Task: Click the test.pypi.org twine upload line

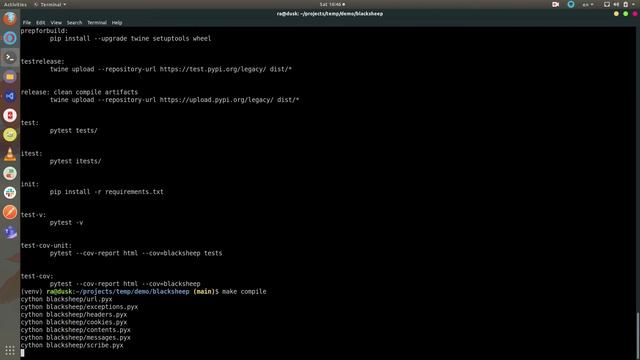Action: click(171, 69)
